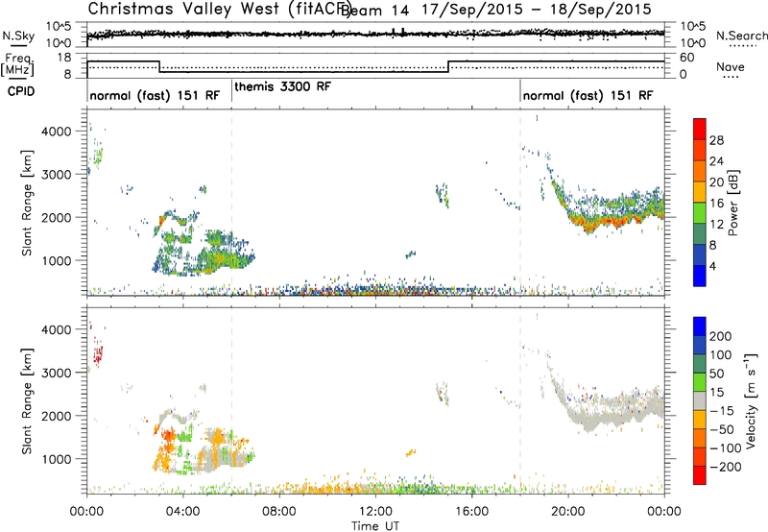Click the 08:00 time axis tick label
The height and width of the screenshot is (532, 768).
pos(279,512)
